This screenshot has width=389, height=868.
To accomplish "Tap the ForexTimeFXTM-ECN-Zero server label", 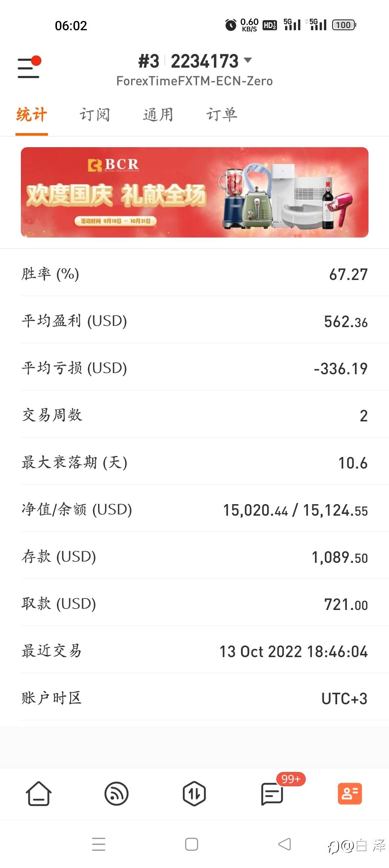I will tap(194, 81).
